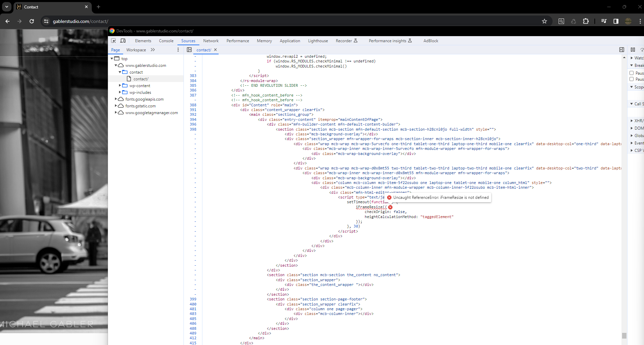Open the navigator three-dot menu
Viewport: 644px width, 345px height.
[178, 50]
